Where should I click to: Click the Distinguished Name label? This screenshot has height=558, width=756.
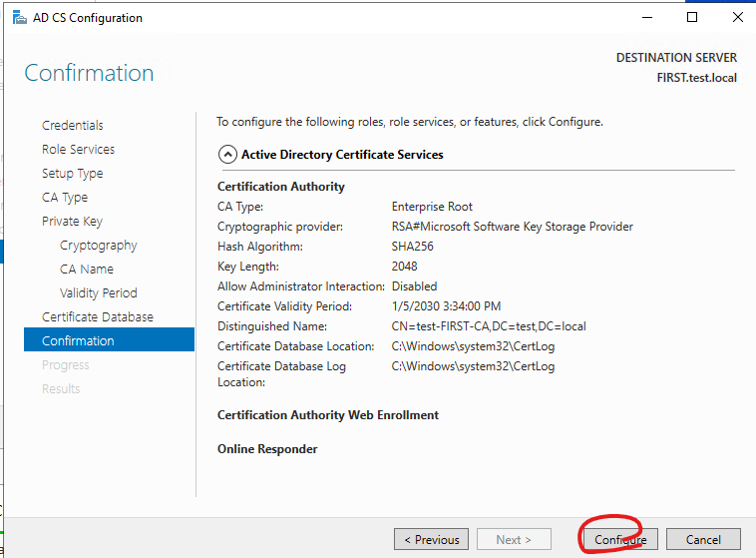272,326
